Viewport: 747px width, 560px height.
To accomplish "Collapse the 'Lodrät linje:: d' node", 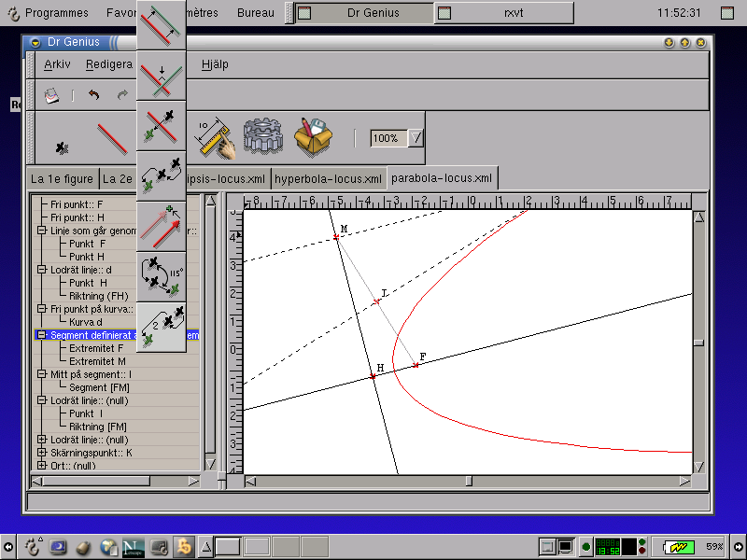I will click(41, 270).
